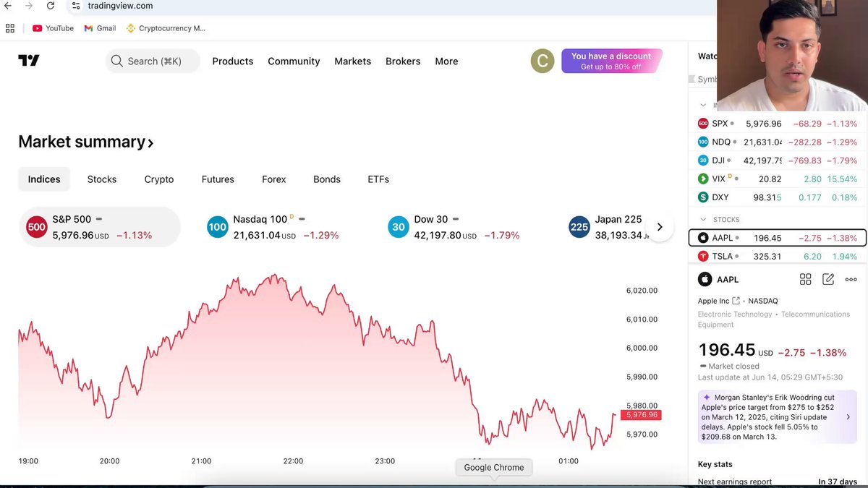Select the Nasdaq 100 index card
Image resolution: width=868 pixels, height=488 pixels.
pos(280,227)
